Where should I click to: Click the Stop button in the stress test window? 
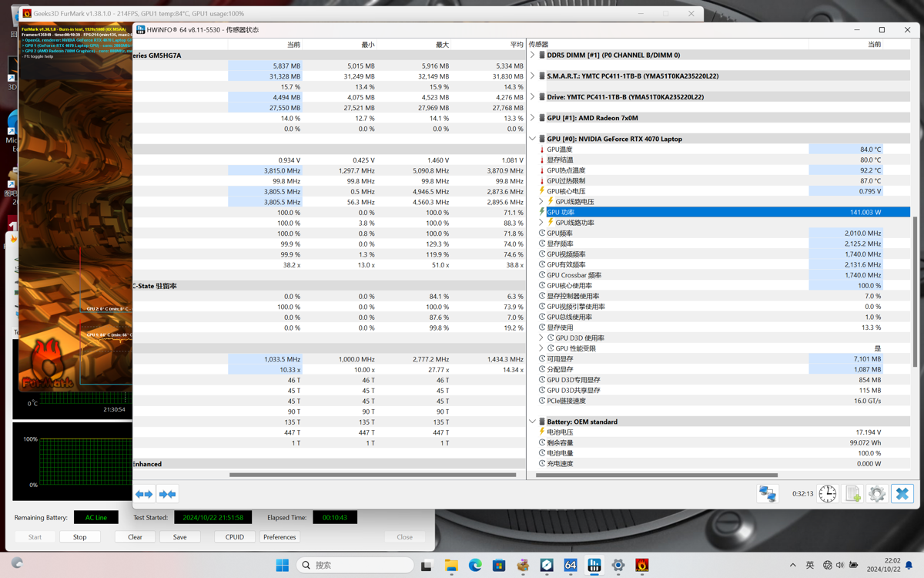pyautogui.click(x=80, y=536)
